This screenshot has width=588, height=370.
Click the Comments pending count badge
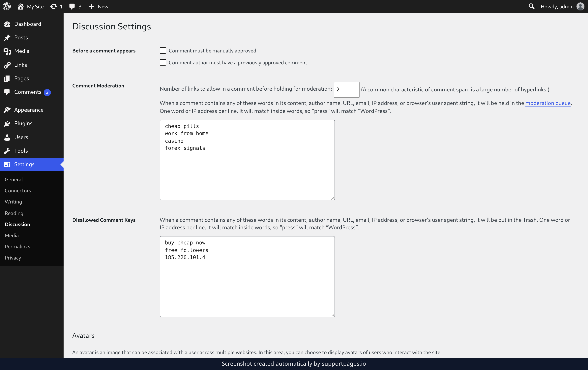[x=47, y=92]
